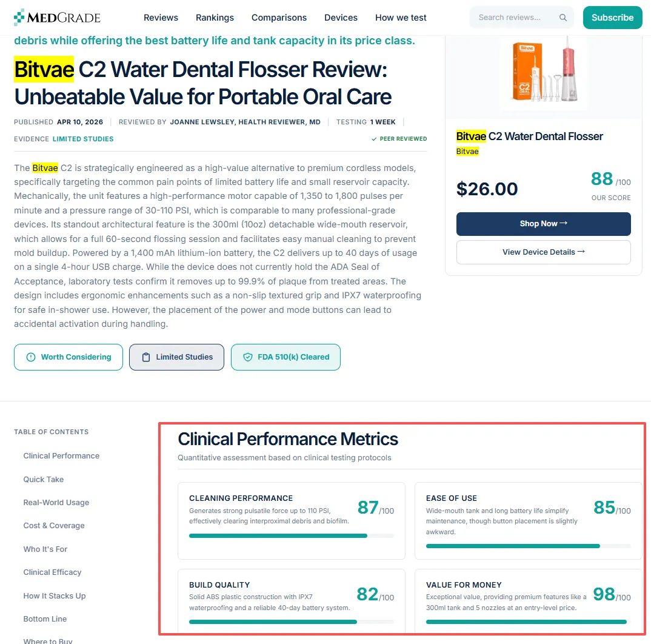Open the Rankings navigation link
The image size is (651, 644).
(x=215, y=18)
